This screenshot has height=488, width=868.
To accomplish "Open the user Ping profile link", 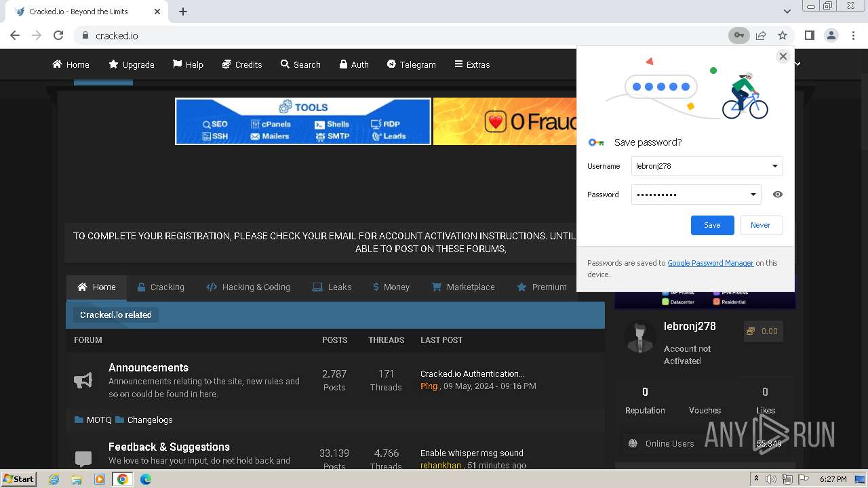I will point(429,386).
